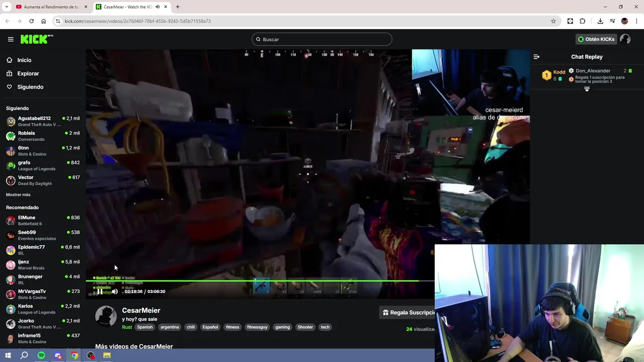This screenshot has height=362, width=644.
Task: Open the inframe15 recommended channel
Action: tap(43, 338)
